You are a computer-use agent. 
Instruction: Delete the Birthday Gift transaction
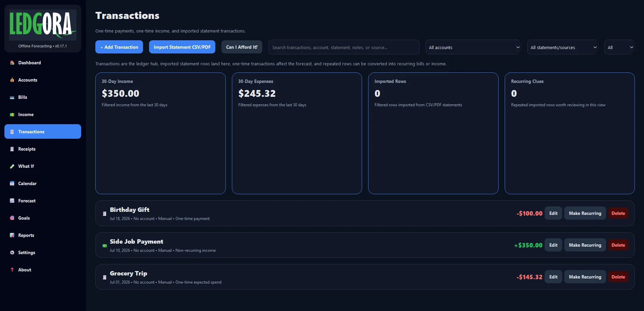tap(618, 213)
